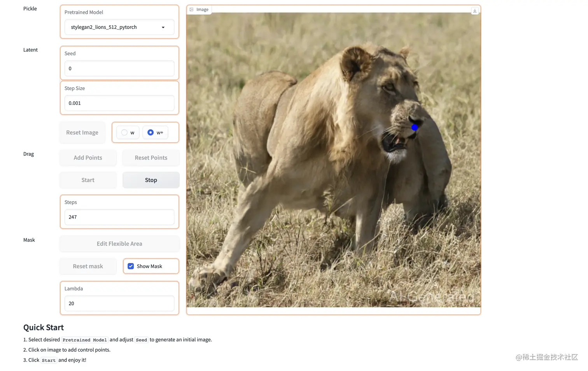Click Reset Points
This screenshot has width=588, height=371.
coord(151,158)
